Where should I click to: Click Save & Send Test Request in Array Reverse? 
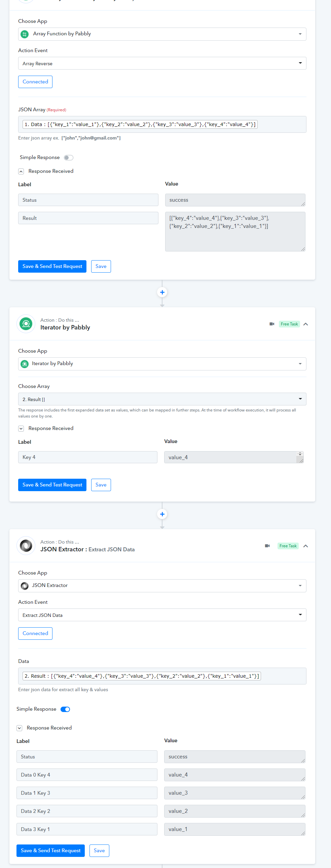point(52,266)
